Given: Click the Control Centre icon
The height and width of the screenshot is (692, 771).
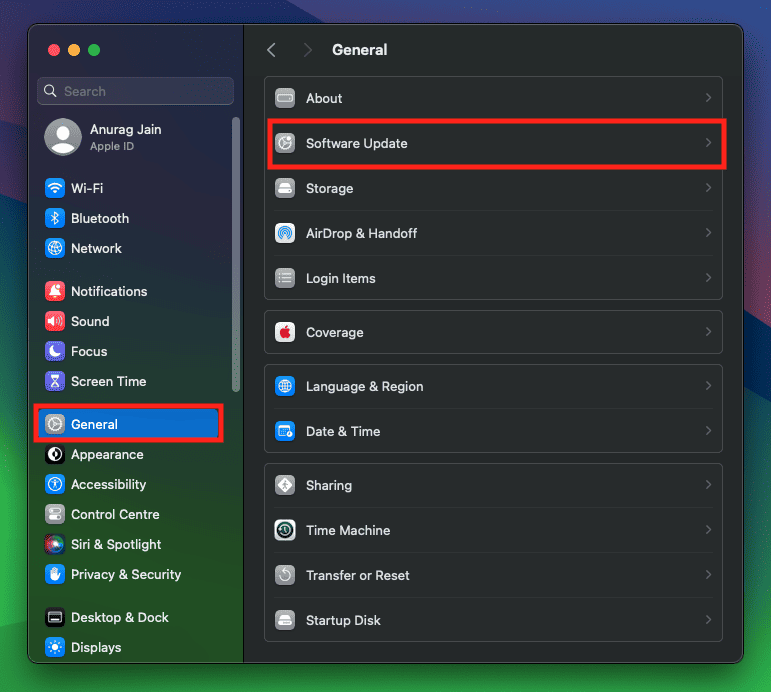Looking at the screenshot, I should click(x=55, y=514).
